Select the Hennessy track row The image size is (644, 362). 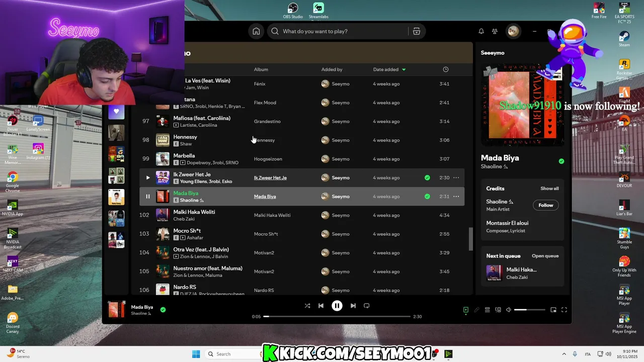pyautogui.click(x=302, y=140)
